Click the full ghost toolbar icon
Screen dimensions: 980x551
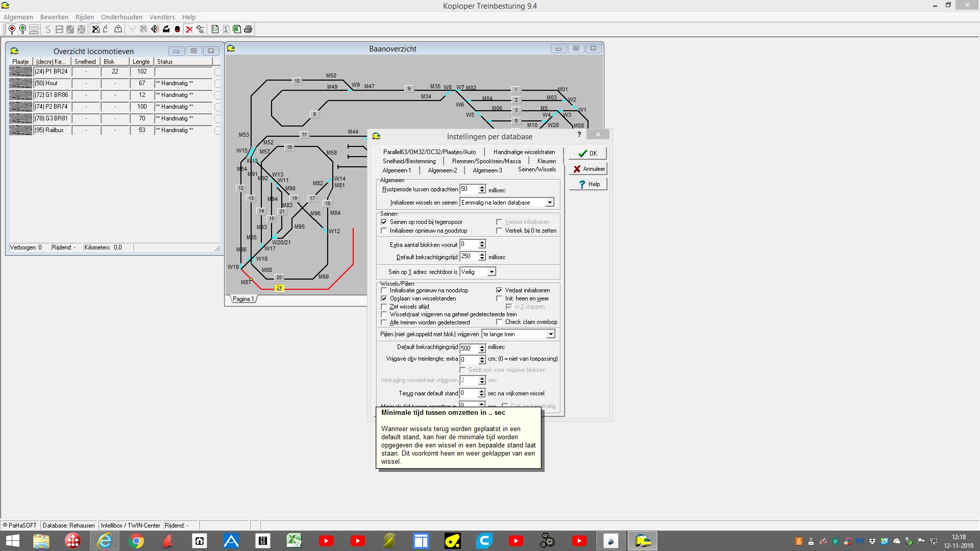118,29
